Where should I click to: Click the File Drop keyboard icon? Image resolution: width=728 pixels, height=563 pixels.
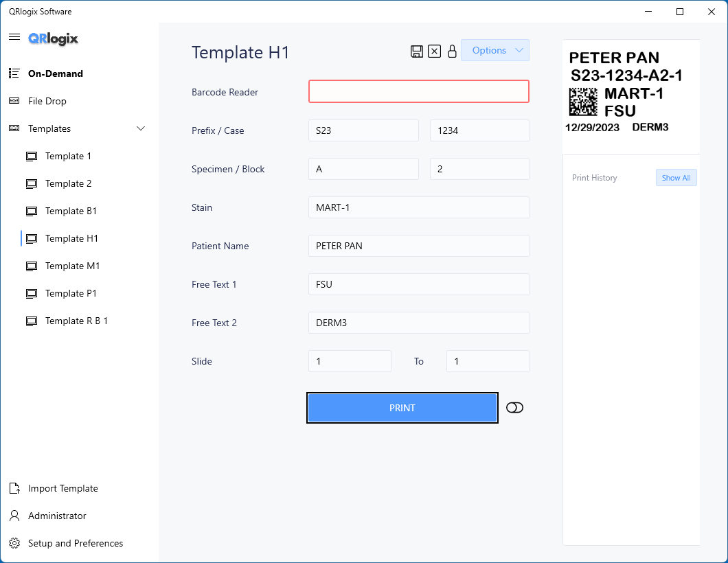pyautogui.click(x=14, y=101)
